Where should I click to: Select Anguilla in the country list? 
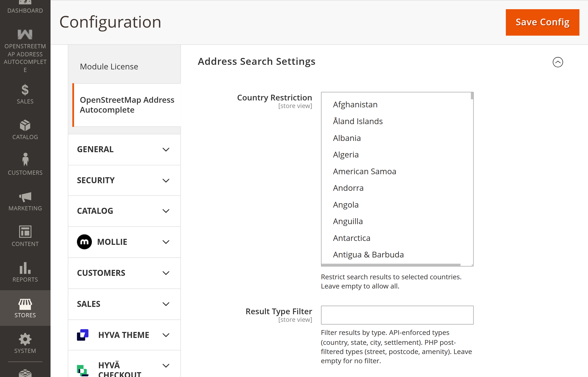pyautogui.click(x=348, y=221)
